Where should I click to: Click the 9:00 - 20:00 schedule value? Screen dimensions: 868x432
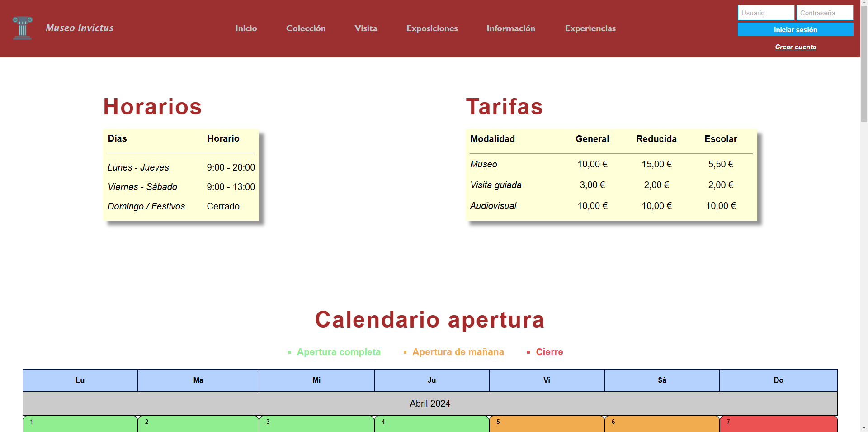[x=231, y=167]
